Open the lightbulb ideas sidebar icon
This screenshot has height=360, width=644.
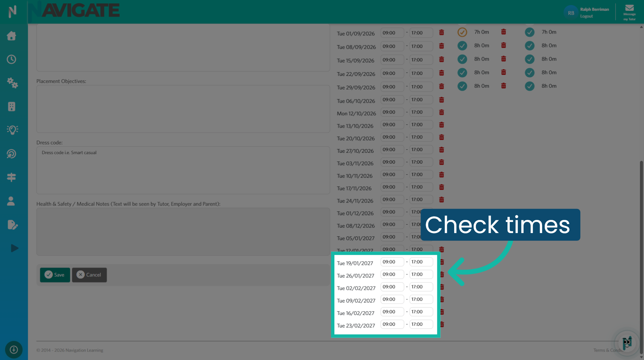pyautogui.click(x=12, y=130)
